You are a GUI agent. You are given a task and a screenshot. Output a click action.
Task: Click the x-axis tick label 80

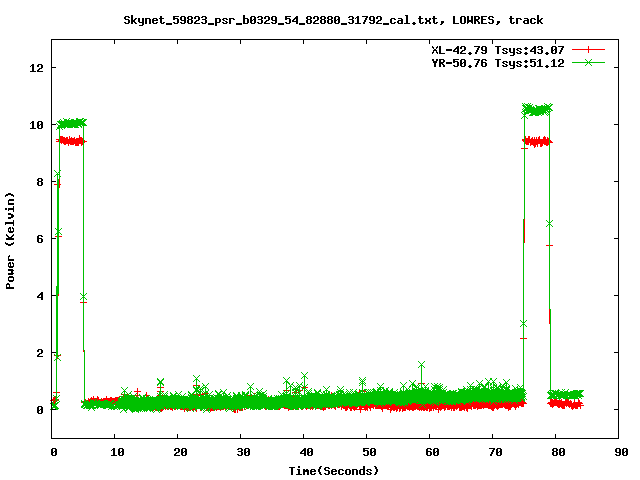pyautogui.click(x=558, y=452)
